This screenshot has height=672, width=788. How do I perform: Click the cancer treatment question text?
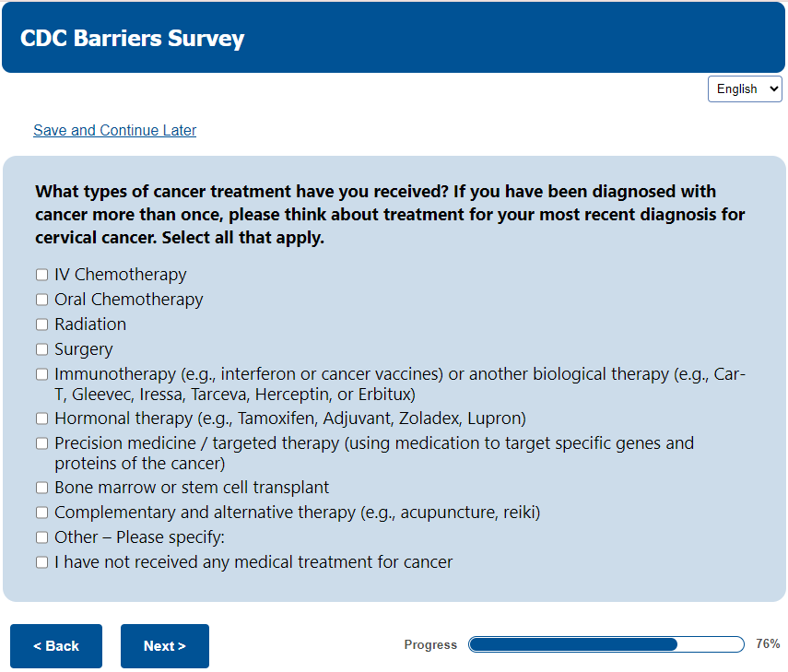[x=390, y=215]
